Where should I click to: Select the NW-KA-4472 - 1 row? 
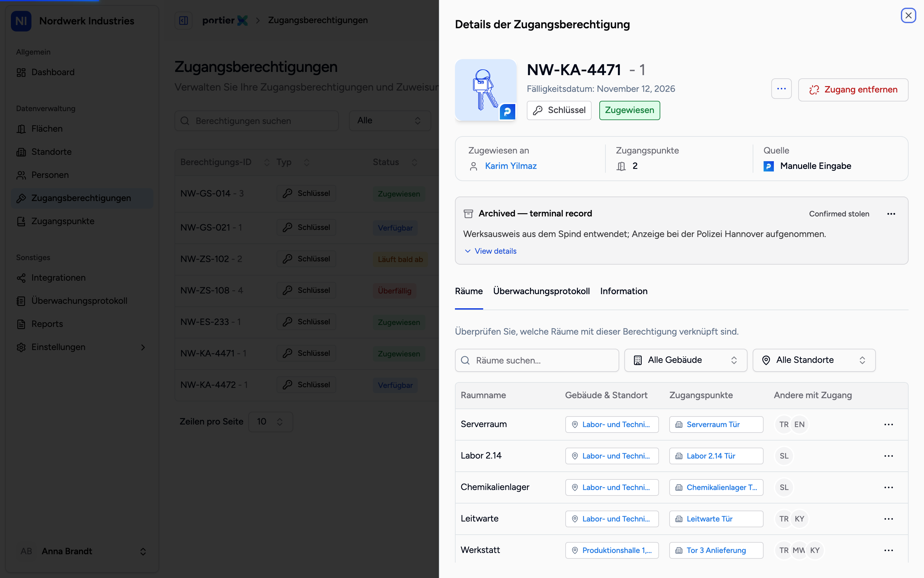[307, 385]
